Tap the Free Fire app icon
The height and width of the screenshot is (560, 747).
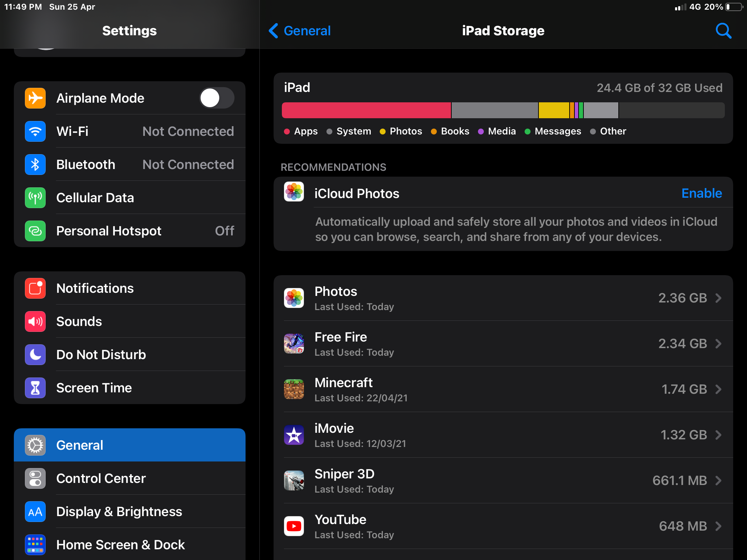(x=294, y=344)
